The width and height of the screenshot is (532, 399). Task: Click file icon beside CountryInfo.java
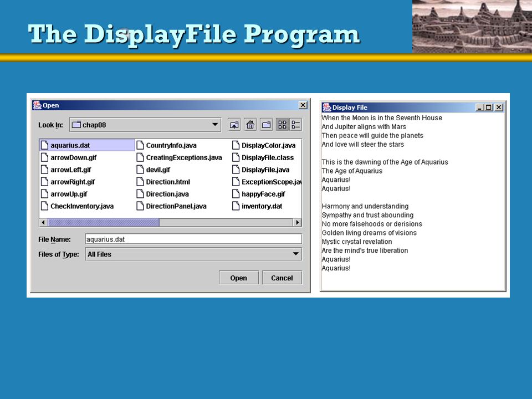pyautogui.click(x=140, y=145)
